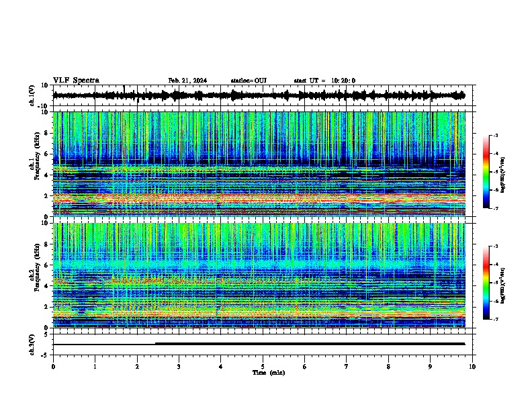Screen dimensions: 532x411
Task: Click the ch.1 color scale bar
Action: (x=486, y=172)
